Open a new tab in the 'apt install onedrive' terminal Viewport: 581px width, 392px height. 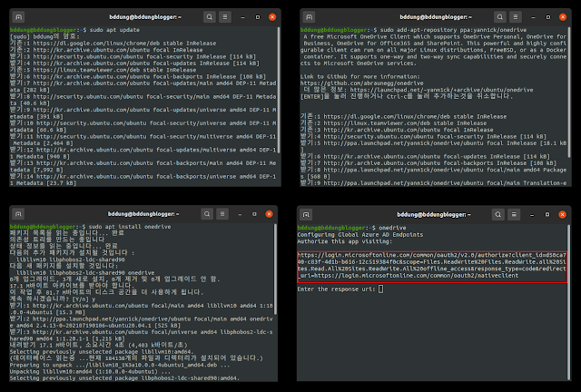click(x=18, y=214)
